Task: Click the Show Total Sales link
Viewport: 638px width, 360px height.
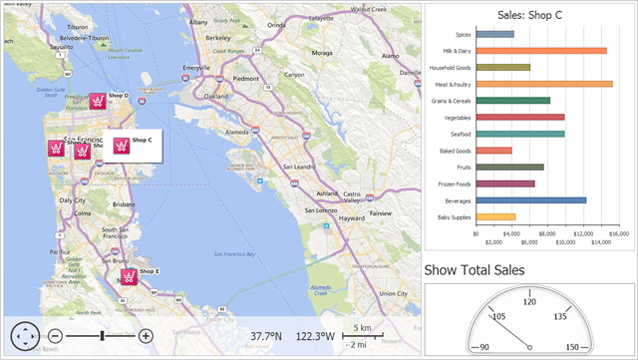Action: pos(474,270)
